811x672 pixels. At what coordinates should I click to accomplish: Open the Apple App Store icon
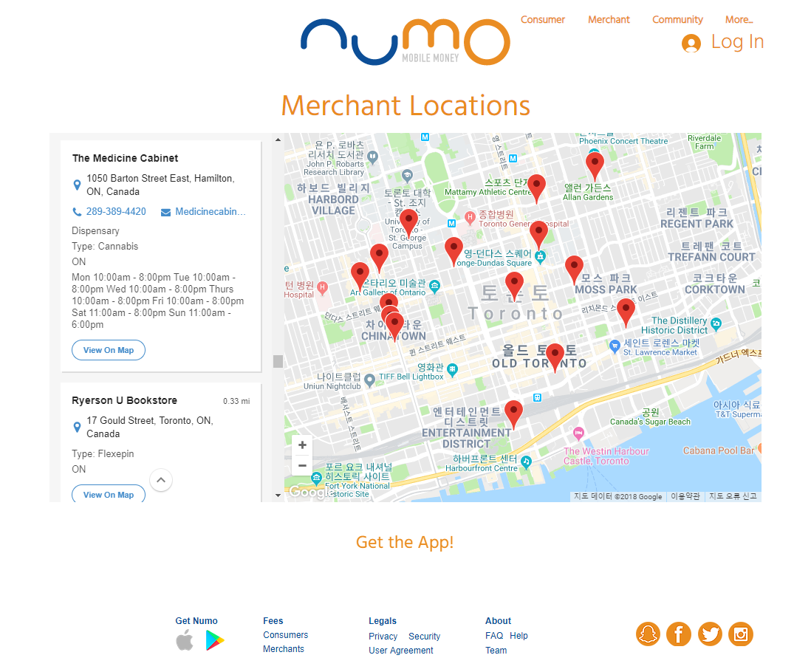pyautogui.click(x=185, y=640)
